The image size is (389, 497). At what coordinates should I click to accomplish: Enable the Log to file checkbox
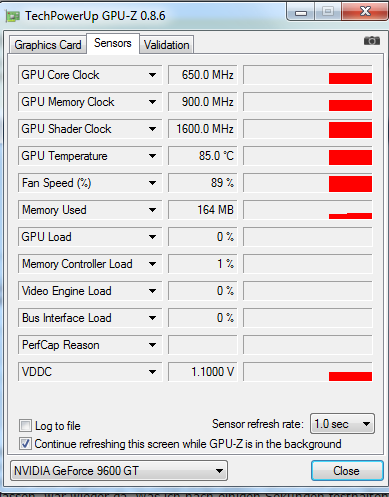(x=25, y=426)
